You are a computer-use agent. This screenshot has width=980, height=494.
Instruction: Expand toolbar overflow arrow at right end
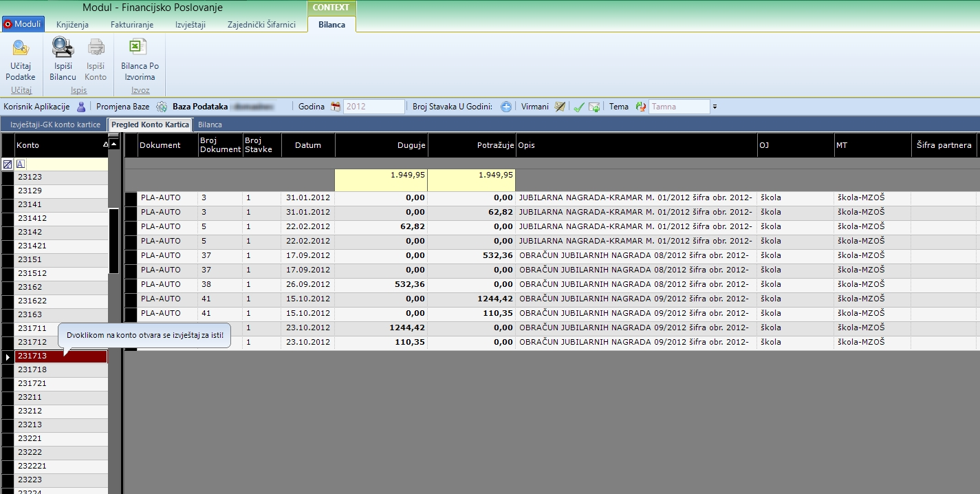coord(715,107)
